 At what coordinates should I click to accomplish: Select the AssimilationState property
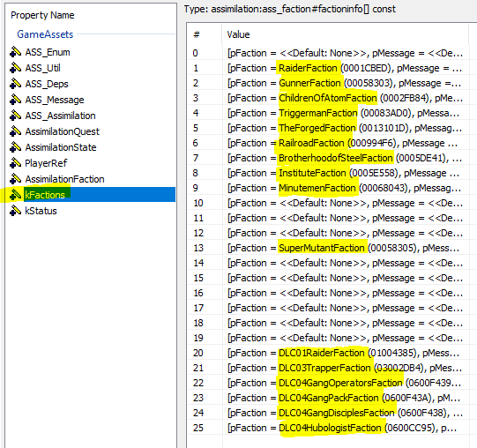pyautogui.click(x=61, y=147)
